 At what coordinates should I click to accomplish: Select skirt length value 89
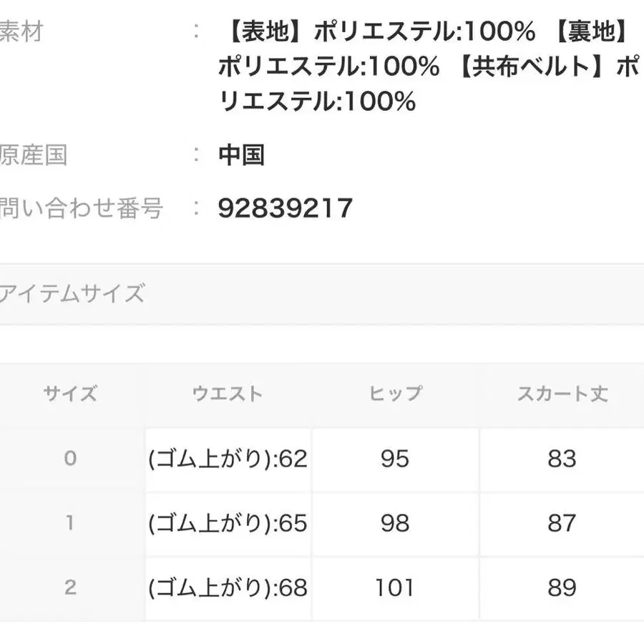coord(562,587)
